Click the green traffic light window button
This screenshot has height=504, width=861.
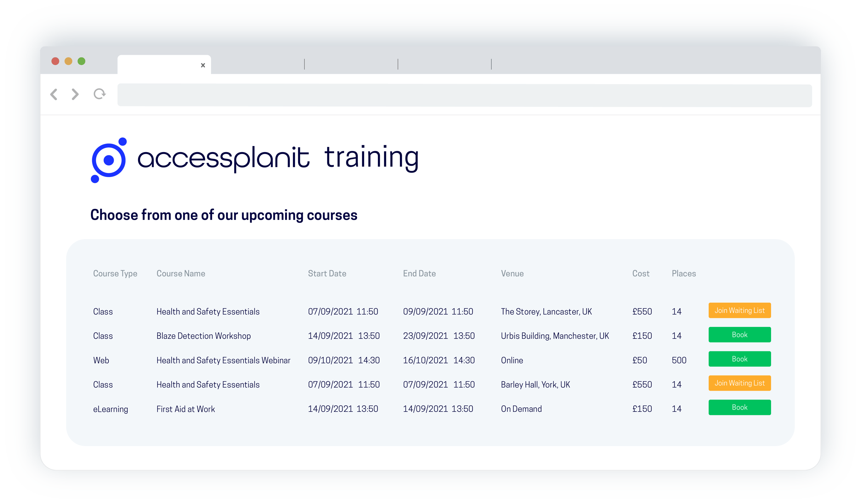(x=82, y=61)
